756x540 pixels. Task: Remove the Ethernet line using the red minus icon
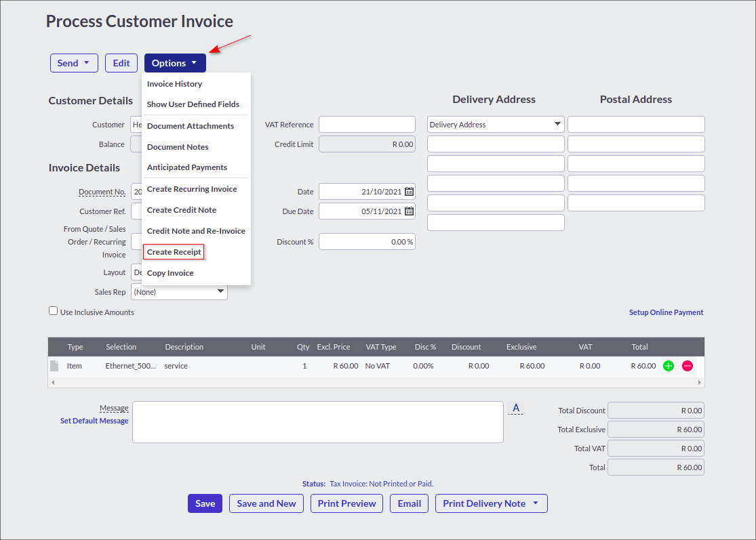687,366
